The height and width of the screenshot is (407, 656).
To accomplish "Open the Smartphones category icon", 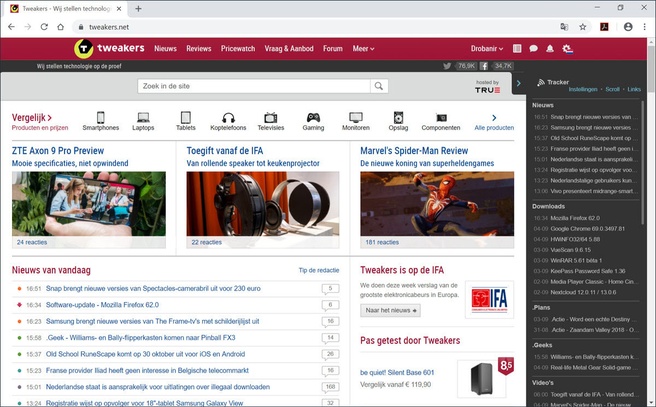I will click(100, 118).
